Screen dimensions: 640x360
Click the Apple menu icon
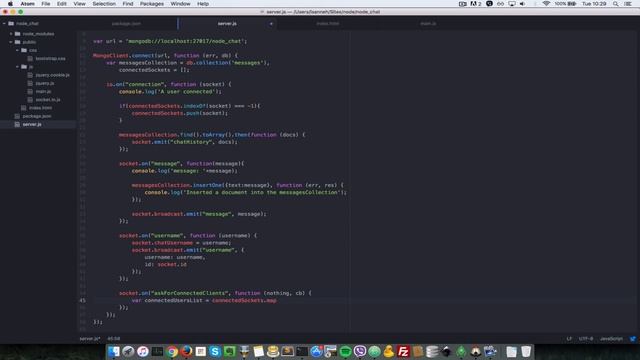[x=10, y=4]
